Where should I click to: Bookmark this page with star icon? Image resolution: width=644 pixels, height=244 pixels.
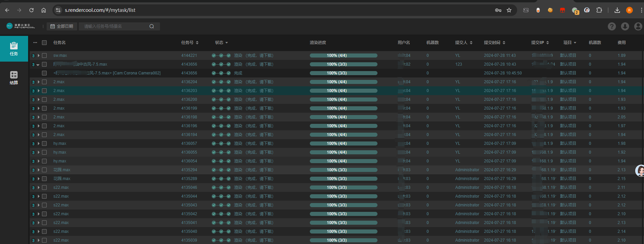point(509,10)
